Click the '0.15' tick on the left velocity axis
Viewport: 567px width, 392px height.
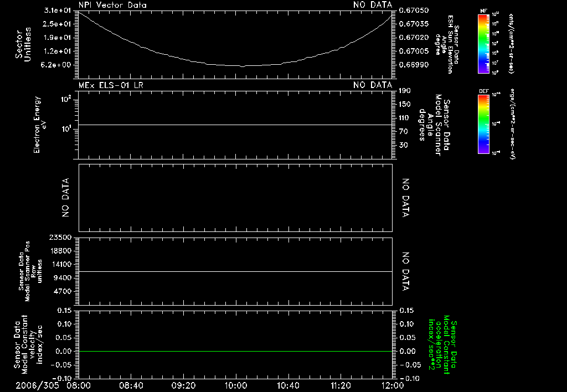64,311
